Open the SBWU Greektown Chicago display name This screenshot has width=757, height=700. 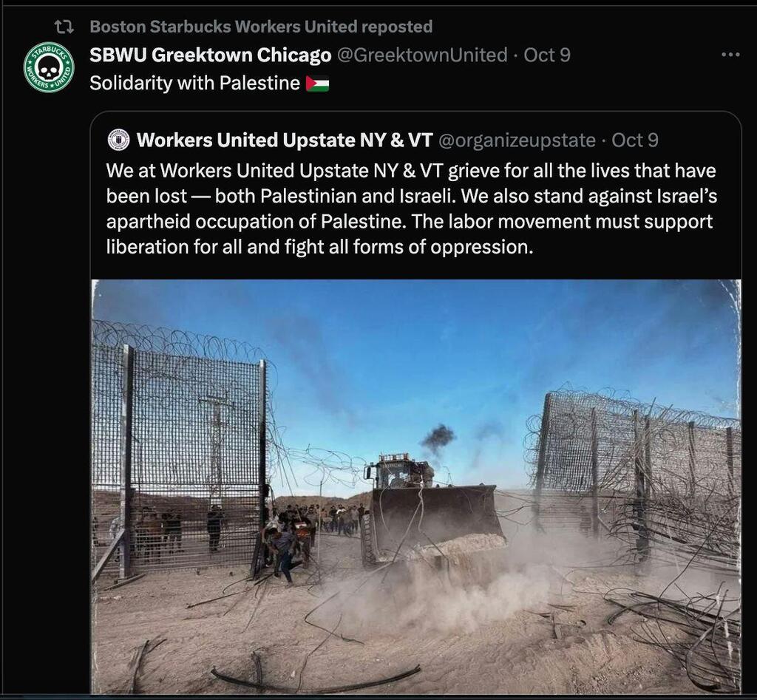(x=211, y=55)
